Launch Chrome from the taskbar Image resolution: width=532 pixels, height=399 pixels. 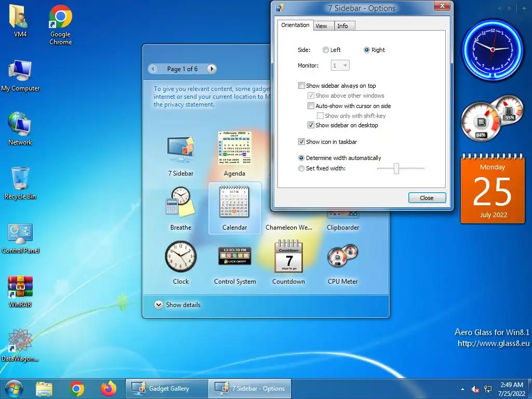[x=76, y=389]
